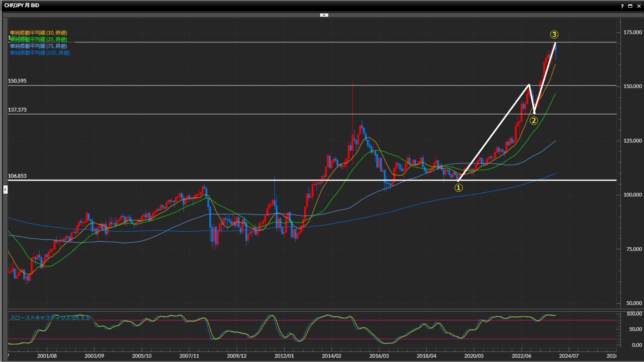Click the 125.000 price axis label
Image resolution: width=644 pixels, height=362 pixels.
point(633,141)
